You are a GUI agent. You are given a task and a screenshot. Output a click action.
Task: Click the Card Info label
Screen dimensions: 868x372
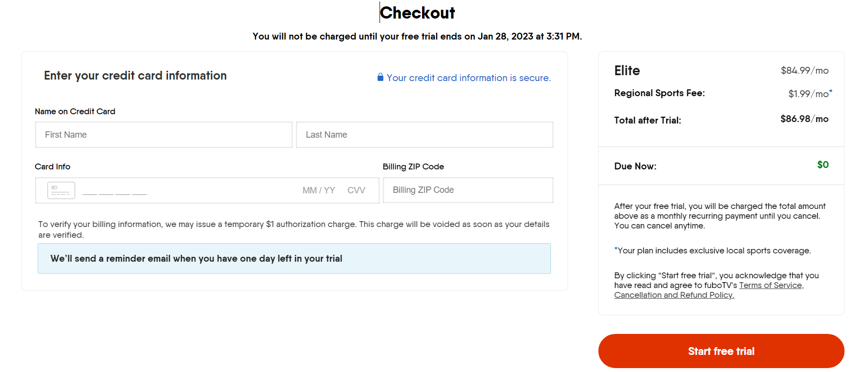pyautogui.click(x=53, y=167)
